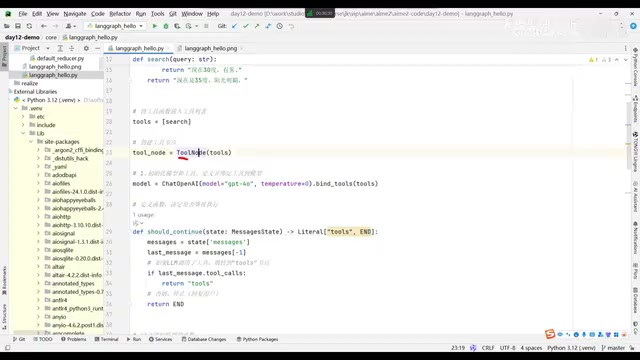Click the Stop process square icon
This screenshot has width=640, height=360.
tap(206, 26)
